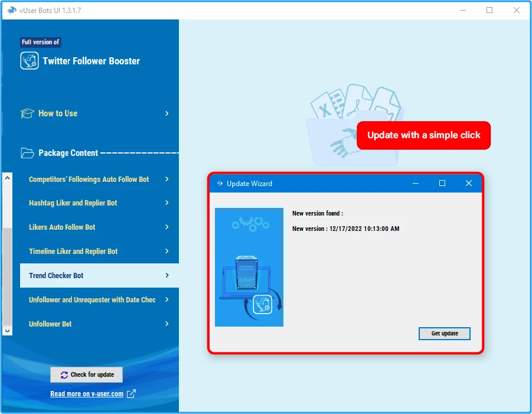Maximize the vUser Bots UI window
Image resolution: width=532 pixels, height=414 pixels.
pos(489,10)
